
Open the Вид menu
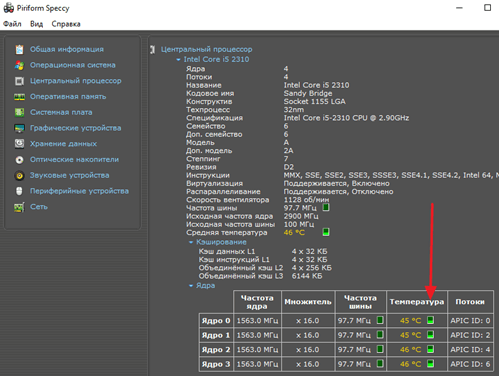36,24
